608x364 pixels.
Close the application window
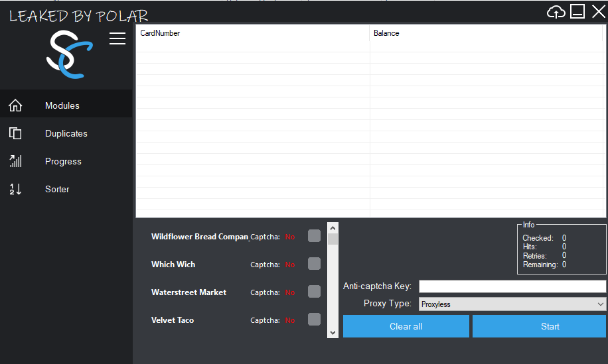click(599, 11)
